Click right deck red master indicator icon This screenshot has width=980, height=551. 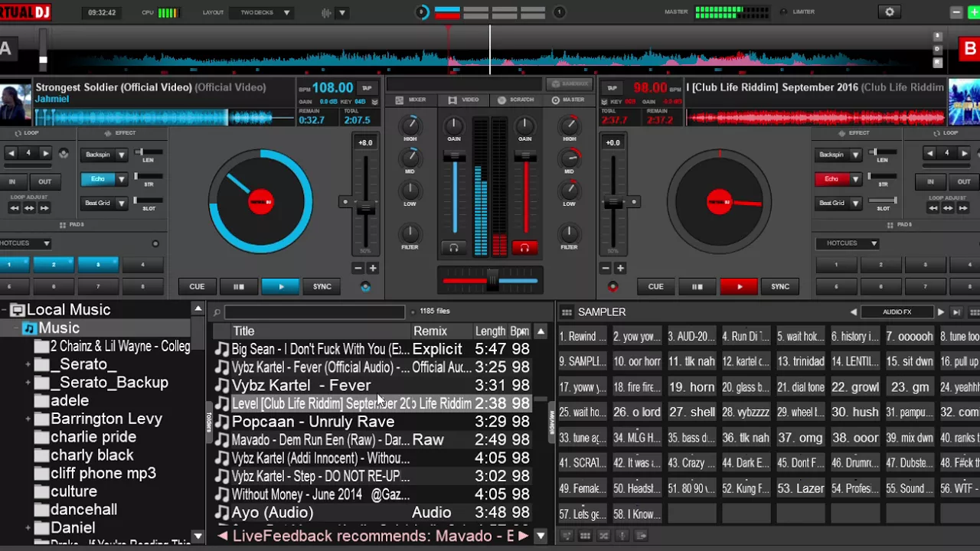coord(612,287)
